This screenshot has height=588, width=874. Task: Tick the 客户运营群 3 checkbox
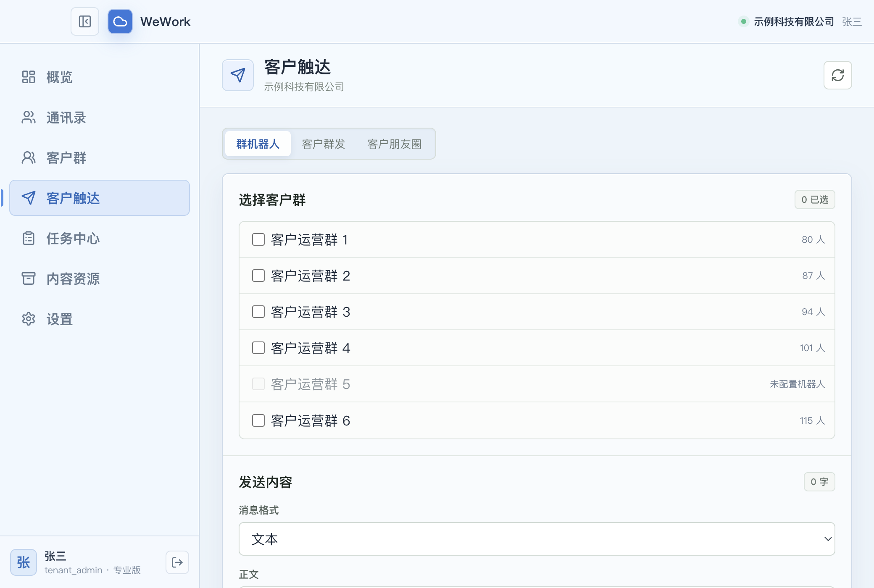tap(258, 312)
